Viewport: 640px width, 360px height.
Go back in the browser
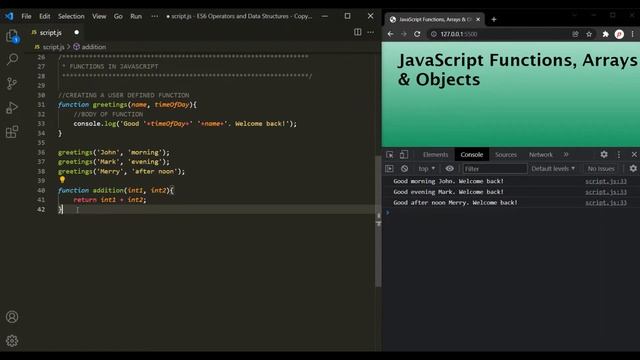coord(390,34)
